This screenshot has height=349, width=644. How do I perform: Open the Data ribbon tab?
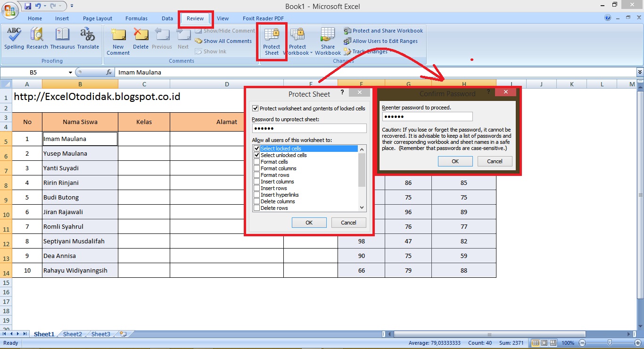pyautogui.click(x=167, y=18)
